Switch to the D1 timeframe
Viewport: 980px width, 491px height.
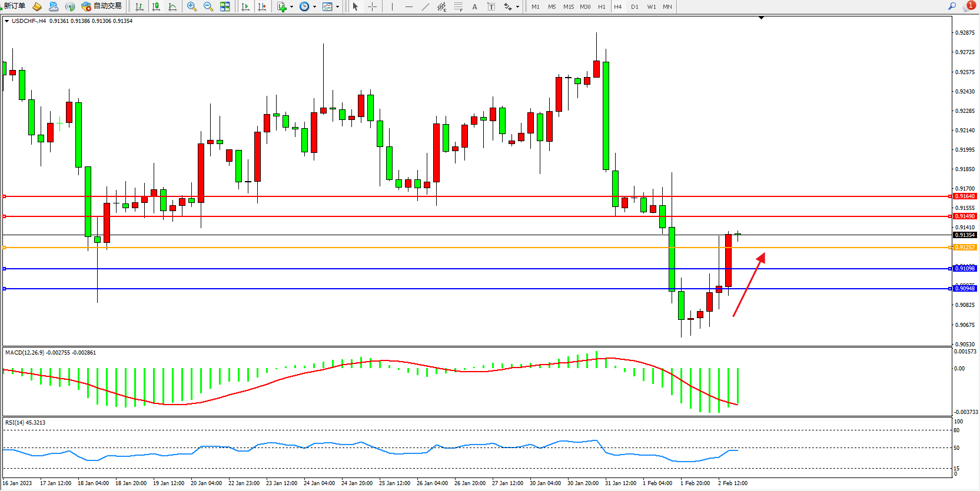pyautogui.click(x=634, y=6)
